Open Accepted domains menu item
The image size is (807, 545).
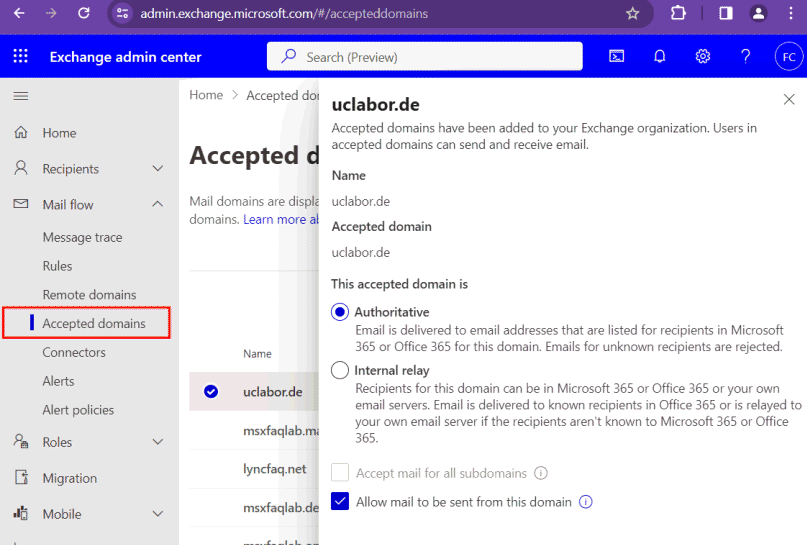86,323
